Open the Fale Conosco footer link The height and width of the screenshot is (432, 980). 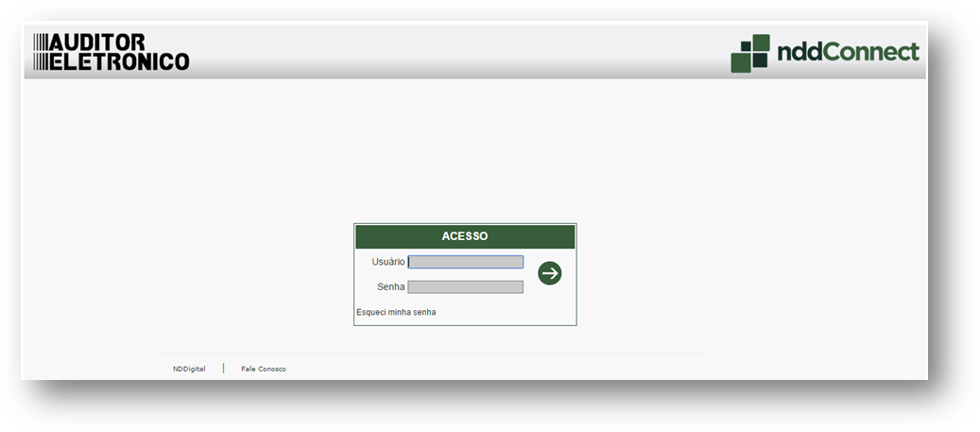(264, 369)
